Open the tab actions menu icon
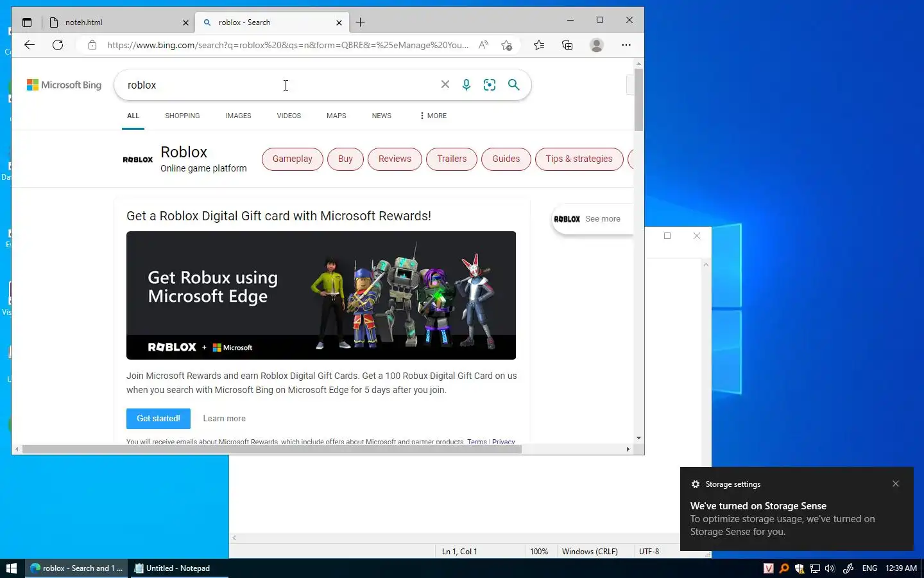The width and height of the screenshot is (924, 578). tap(27, 22)
